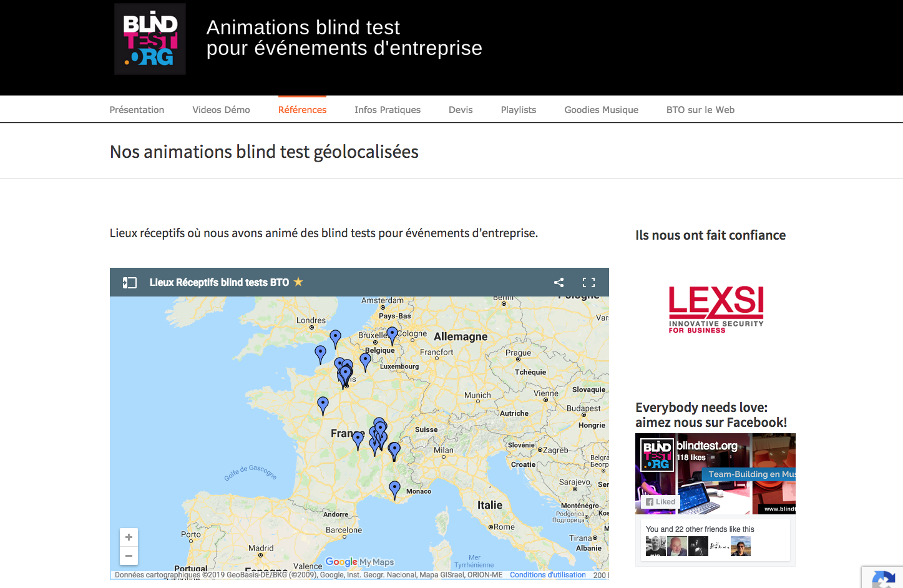903x588 pixels.
Task: Open the Goodies Musique menu
Action: pos(602,110)
